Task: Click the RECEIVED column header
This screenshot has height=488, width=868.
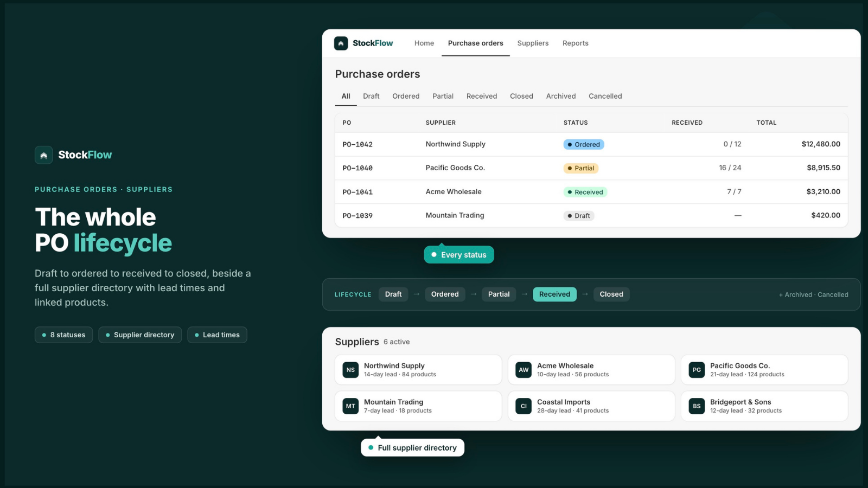Action: click(x=687, y=123)
